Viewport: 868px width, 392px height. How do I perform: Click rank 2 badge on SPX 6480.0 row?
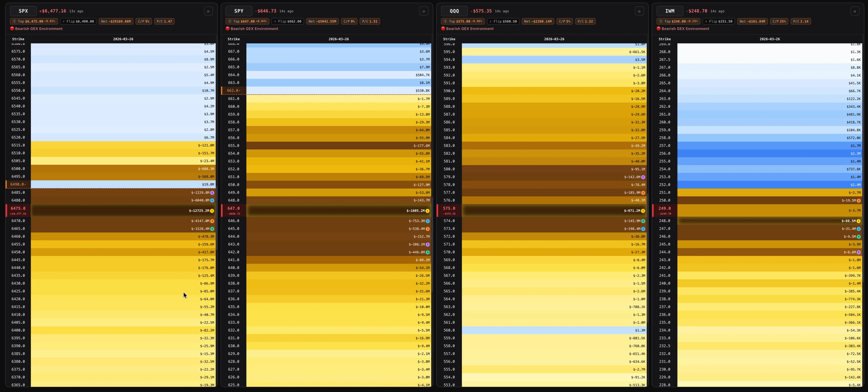click(212, 200)
